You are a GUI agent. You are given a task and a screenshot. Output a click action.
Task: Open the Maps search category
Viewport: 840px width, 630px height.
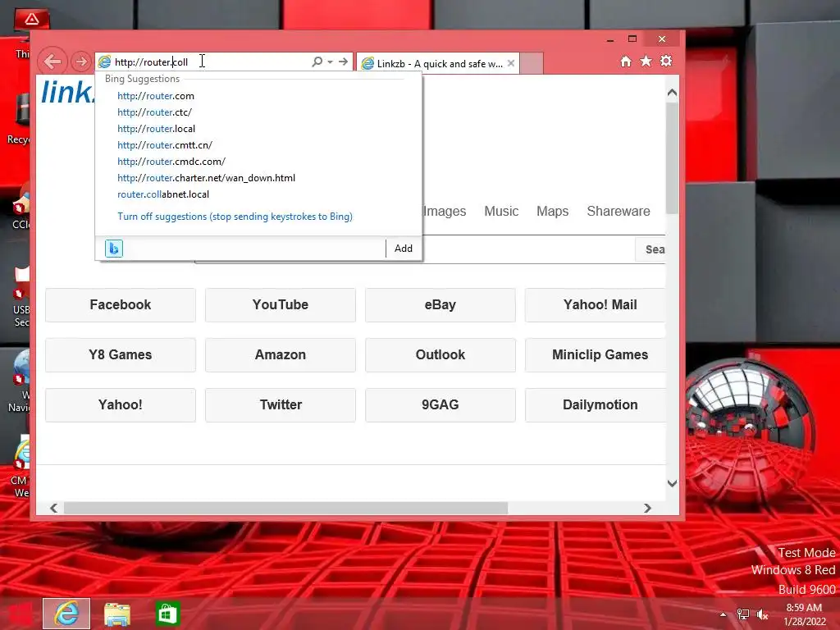[552, 211]
